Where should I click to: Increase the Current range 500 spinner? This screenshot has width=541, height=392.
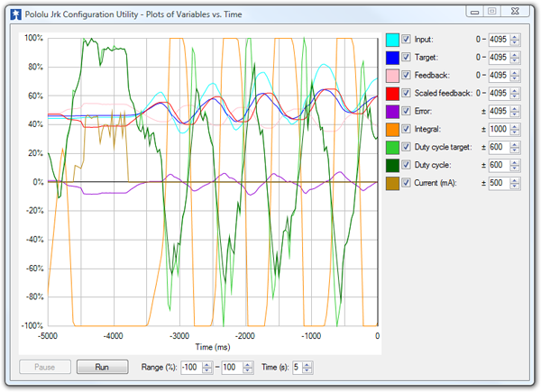click(x=515, y=180)
